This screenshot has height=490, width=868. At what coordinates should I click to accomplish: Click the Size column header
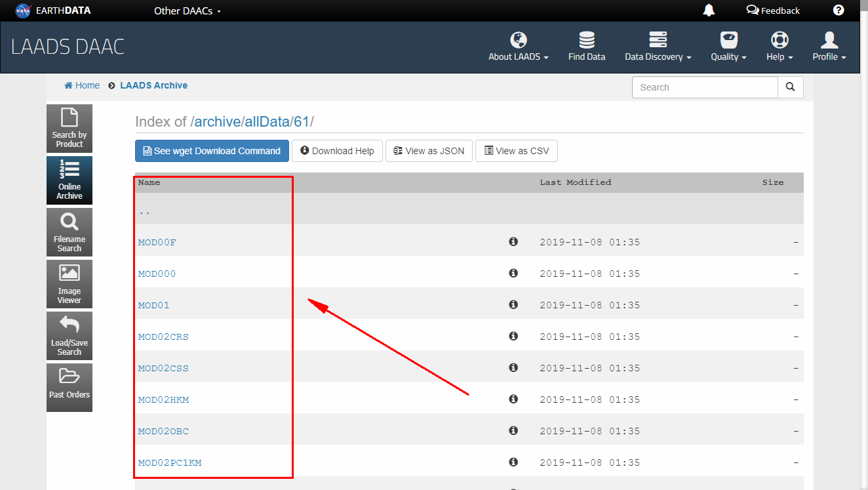coord(772,182)
